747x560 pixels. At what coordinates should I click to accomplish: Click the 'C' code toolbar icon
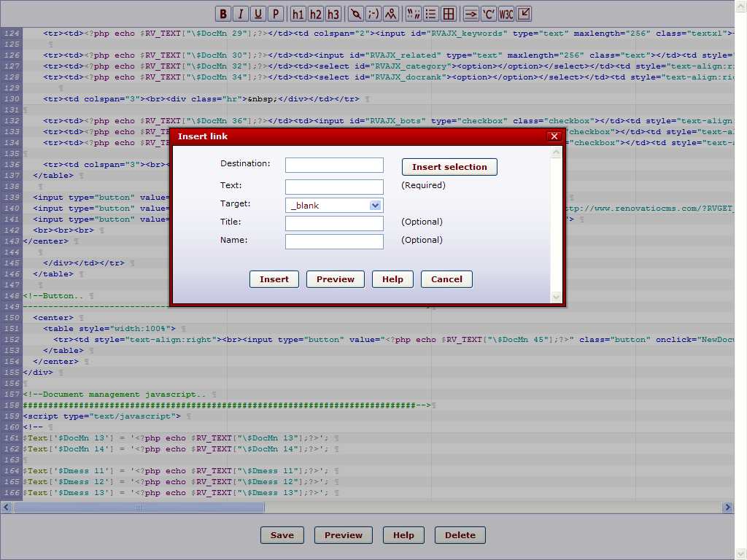(x=488, y=14)
